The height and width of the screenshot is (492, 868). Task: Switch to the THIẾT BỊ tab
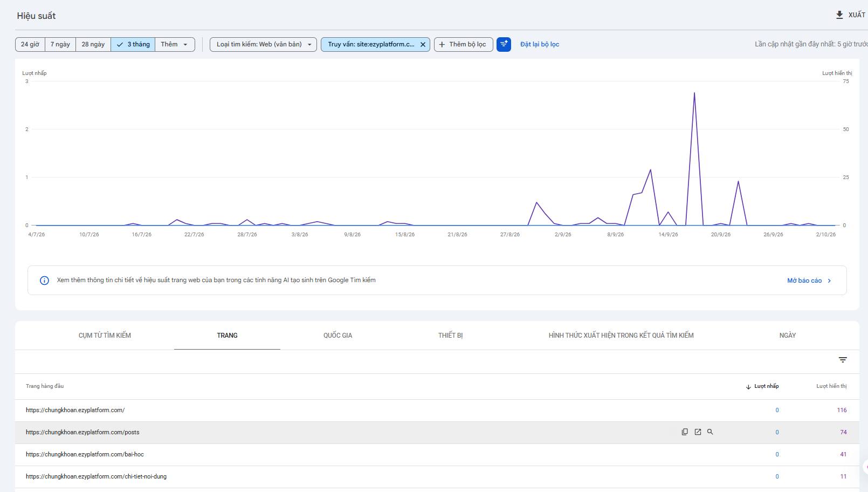[x=451, y=336]
